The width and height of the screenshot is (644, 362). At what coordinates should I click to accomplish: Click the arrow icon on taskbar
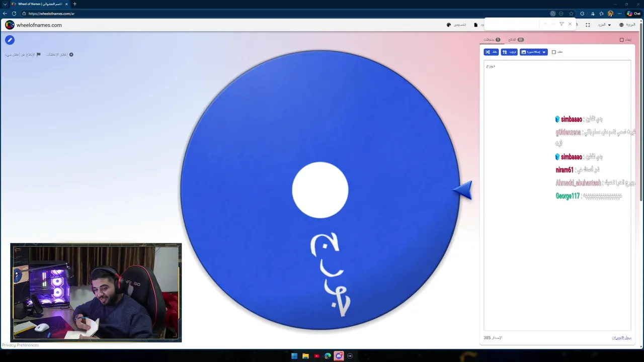[350, 356]
